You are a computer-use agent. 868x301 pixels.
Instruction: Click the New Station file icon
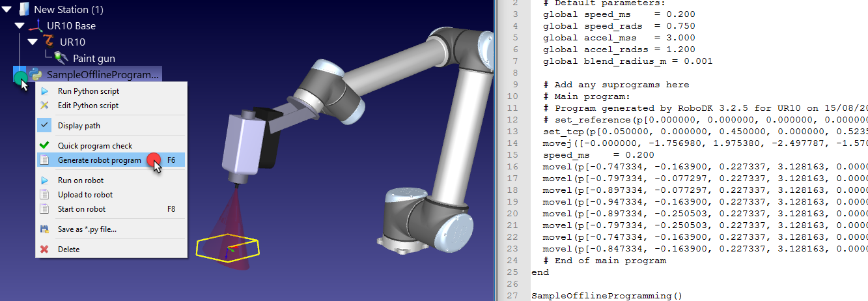pos(23,9)
